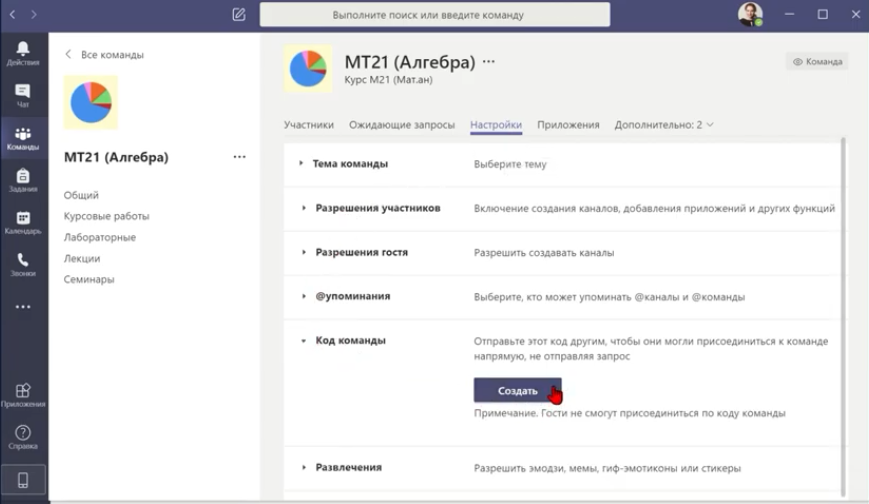Click the team pie chart avatar in left panel
869x504 pixels.
pos(91,103)
